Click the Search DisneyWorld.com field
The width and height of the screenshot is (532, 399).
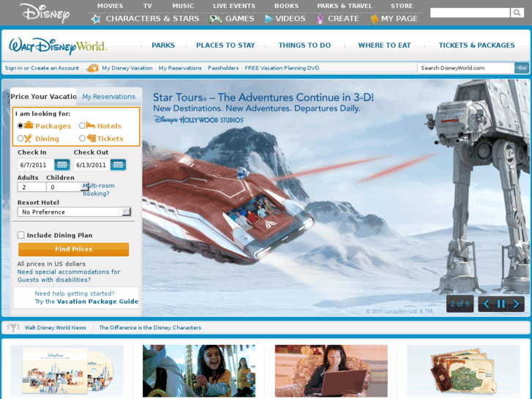point(466,68)
